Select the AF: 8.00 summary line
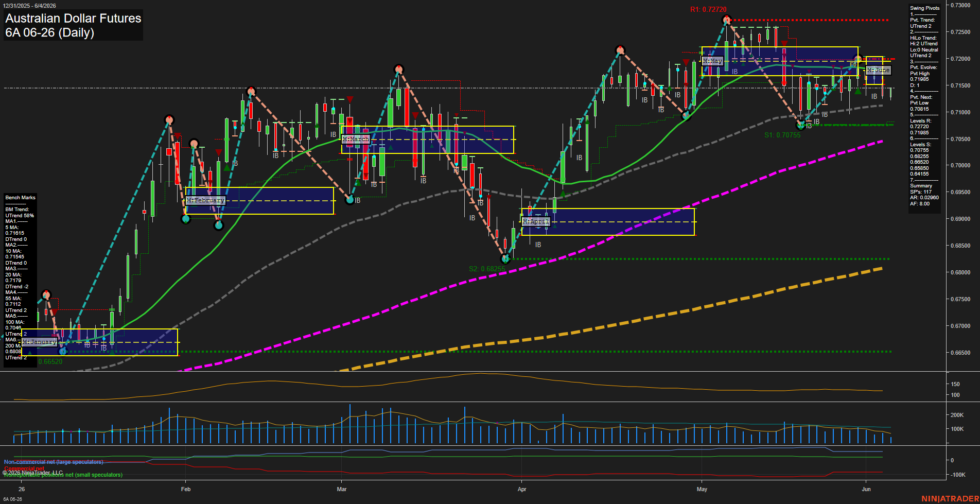This screenshot has width=980, height=504. (x=920, y=204)
